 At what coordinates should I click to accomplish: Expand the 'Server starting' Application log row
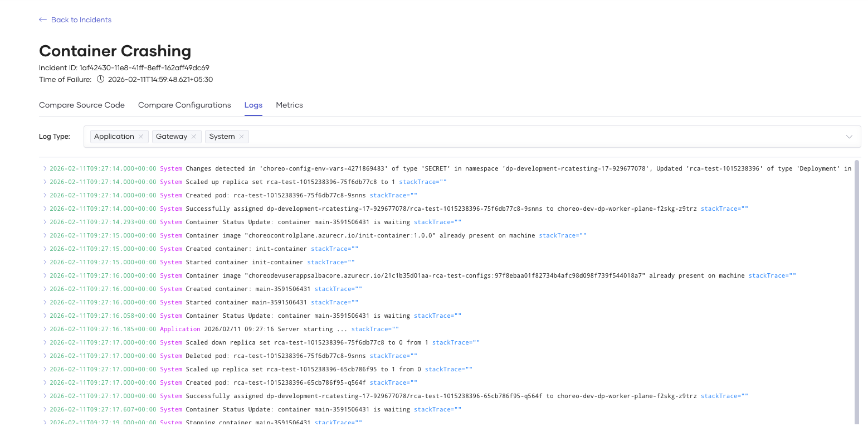click(x=45, y=329)
